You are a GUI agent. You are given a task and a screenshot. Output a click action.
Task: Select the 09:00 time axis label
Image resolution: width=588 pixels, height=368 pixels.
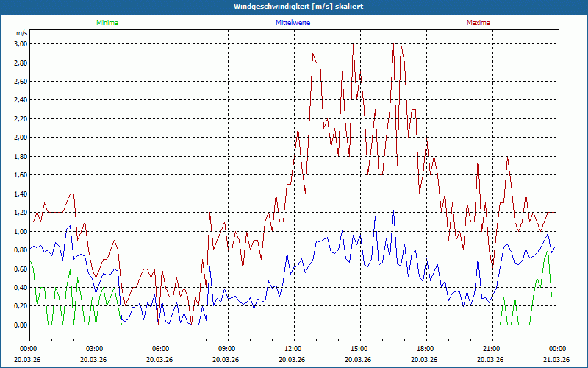[x=227, y=349]
